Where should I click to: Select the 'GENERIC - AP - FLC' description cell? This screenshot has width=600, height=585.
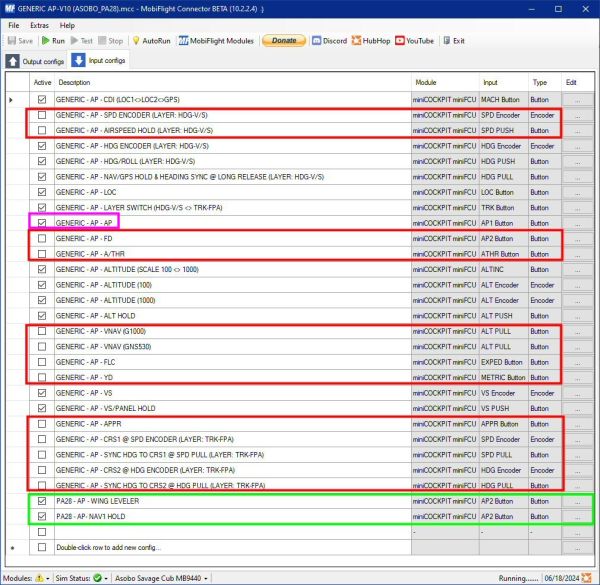click(x=233, y=362)
